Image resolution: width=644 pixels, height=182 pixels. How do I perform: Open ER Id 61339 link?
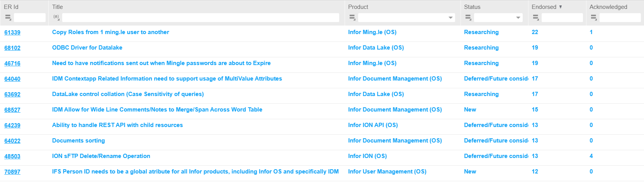coord(12,33)
